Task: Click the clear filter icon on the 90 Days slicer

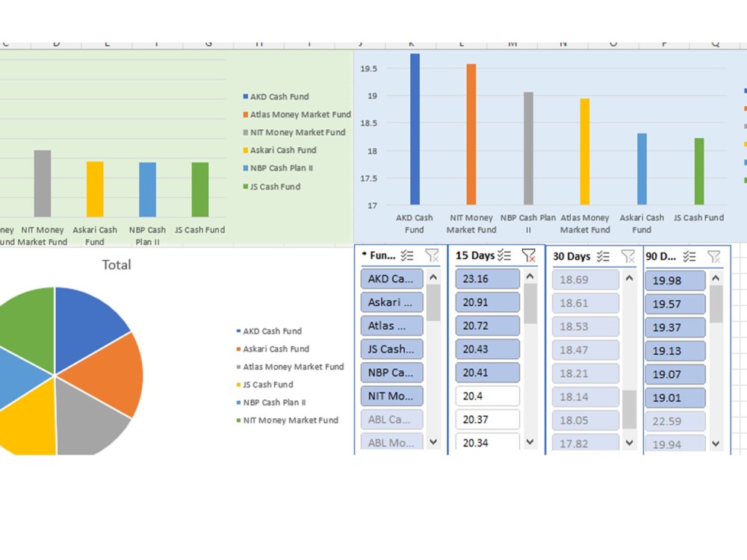Action: 715,256
